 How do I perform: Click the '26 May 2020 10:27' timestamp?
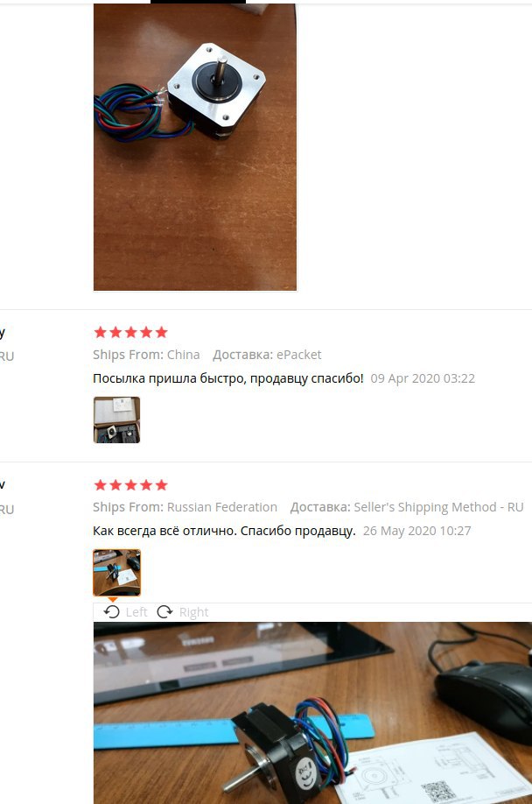click(417, 531)
